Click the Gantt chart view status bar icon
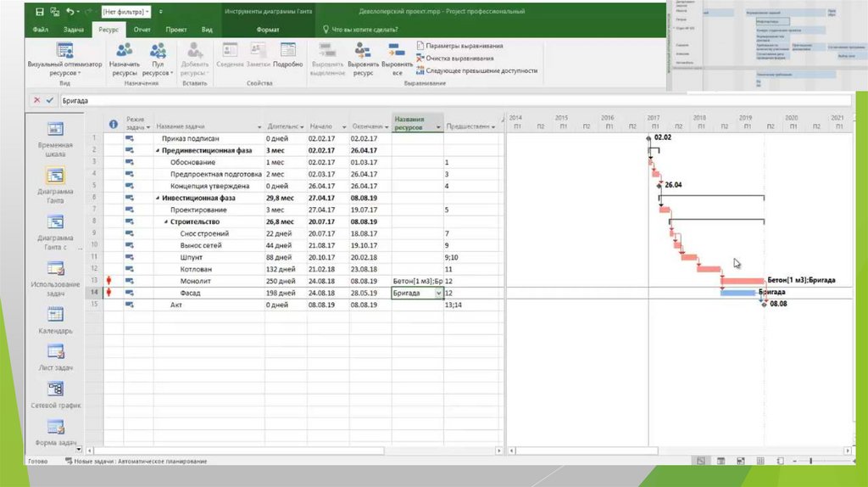This screenshot has height=487, width=868. [701, 461]
